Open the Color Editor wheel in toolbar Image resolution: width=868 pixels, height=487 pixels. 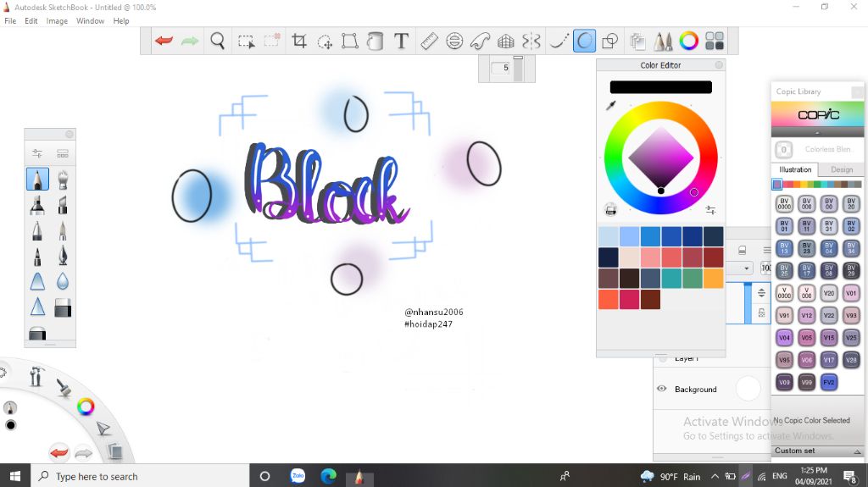[688, 41]
